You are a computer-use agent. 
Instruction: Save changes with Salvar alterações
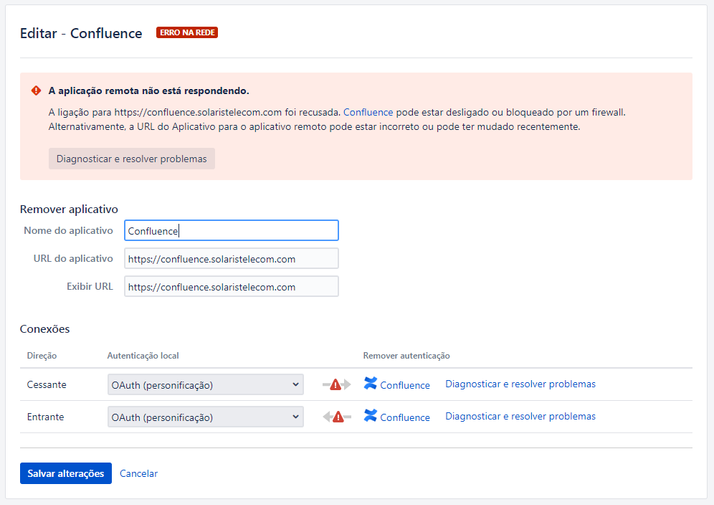click(x=66, y=474)
